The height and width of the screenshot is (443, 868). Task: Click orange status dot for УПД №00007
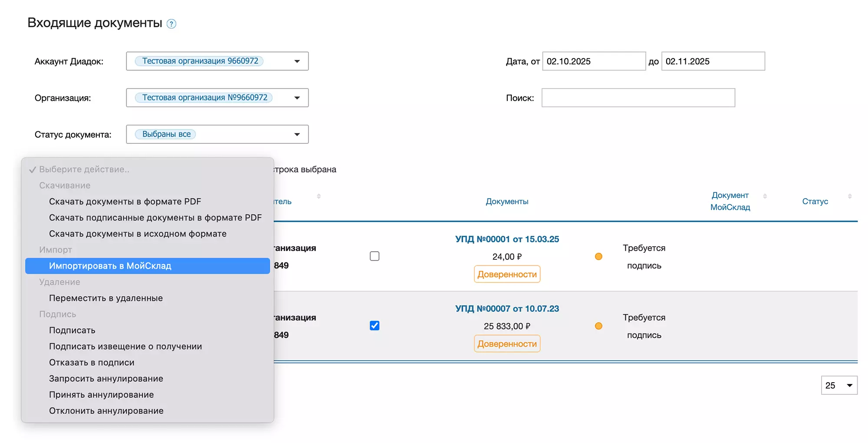coord(598,326)
